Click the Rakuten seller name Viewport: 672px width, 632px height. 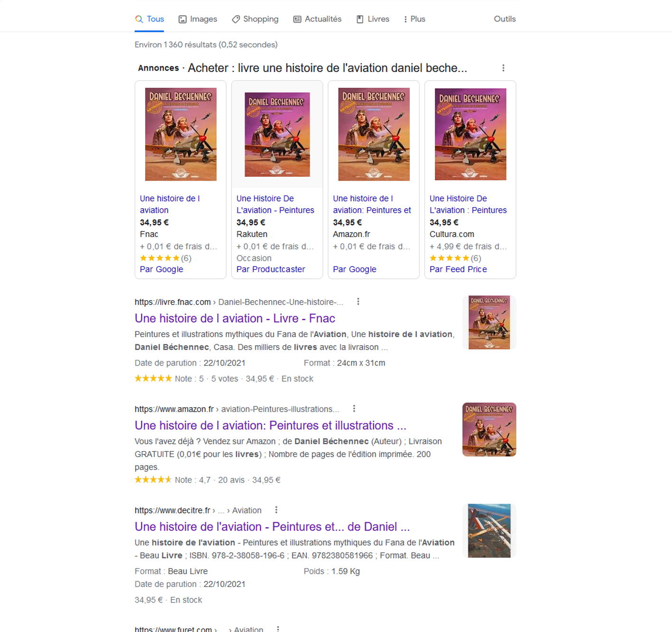click(252, 234)
